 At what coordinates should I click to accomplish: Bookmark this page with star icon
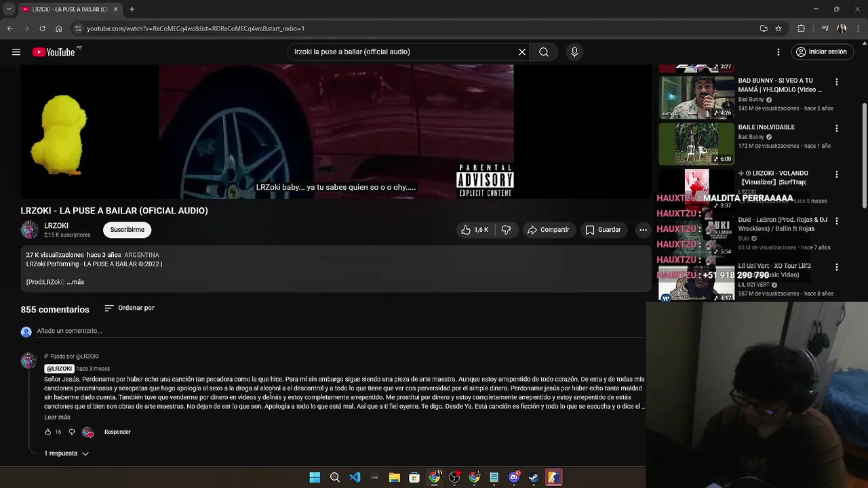778,28
